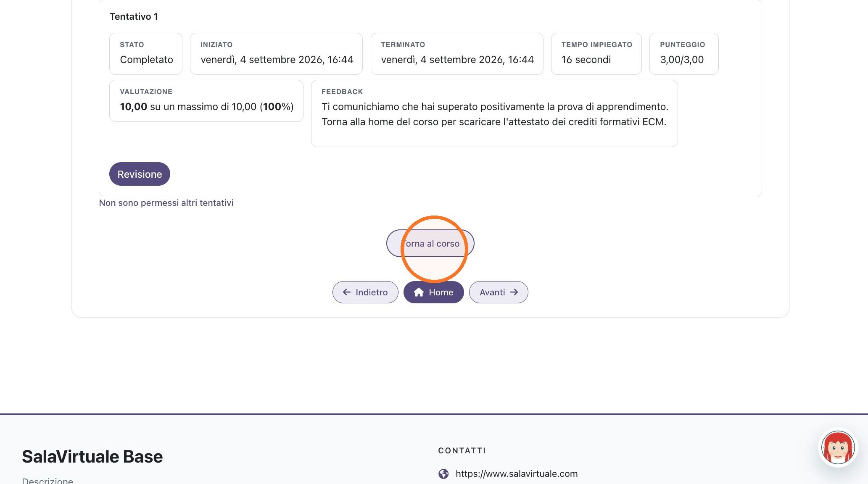
Task: Click the Non sono permessi altri tentativi notice
Action: tap(166, 203)
